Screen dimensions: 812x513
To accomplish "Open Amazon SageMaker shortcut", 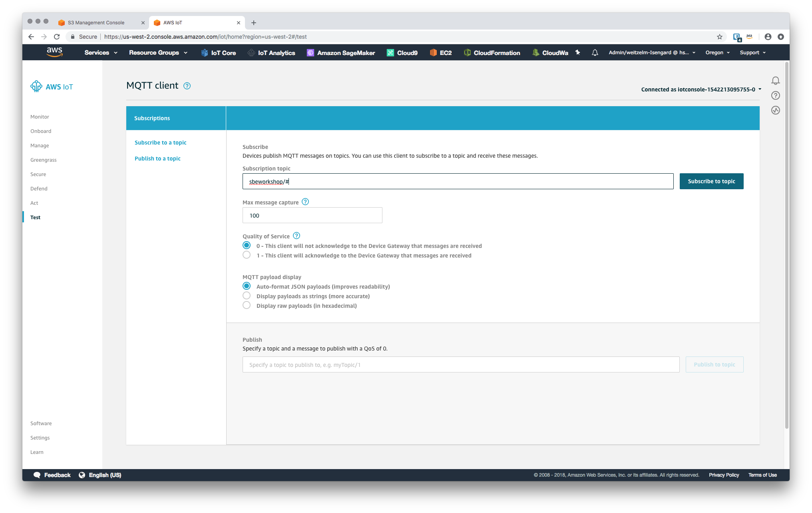I will (341, 53).
